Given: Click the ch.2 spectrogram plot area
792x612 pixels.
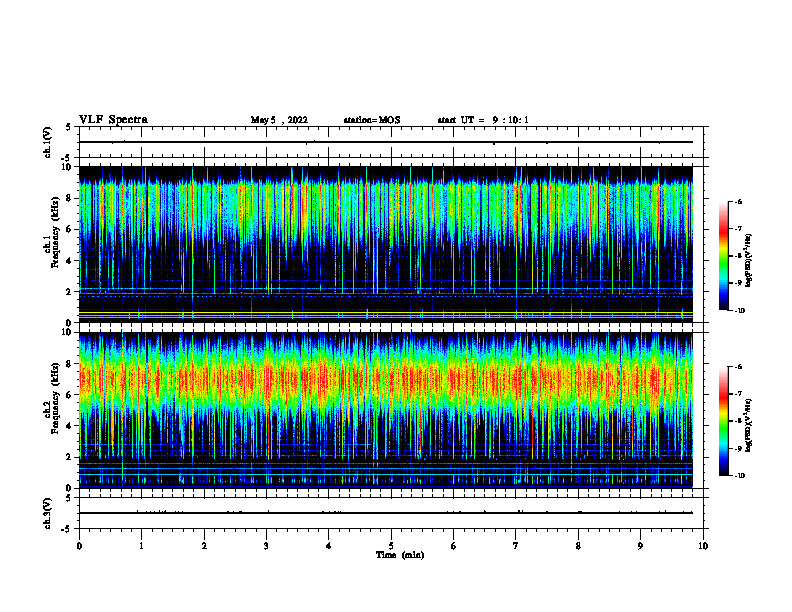Looking at the screenshot, I should pyautogui.click(x=385, y=410).
